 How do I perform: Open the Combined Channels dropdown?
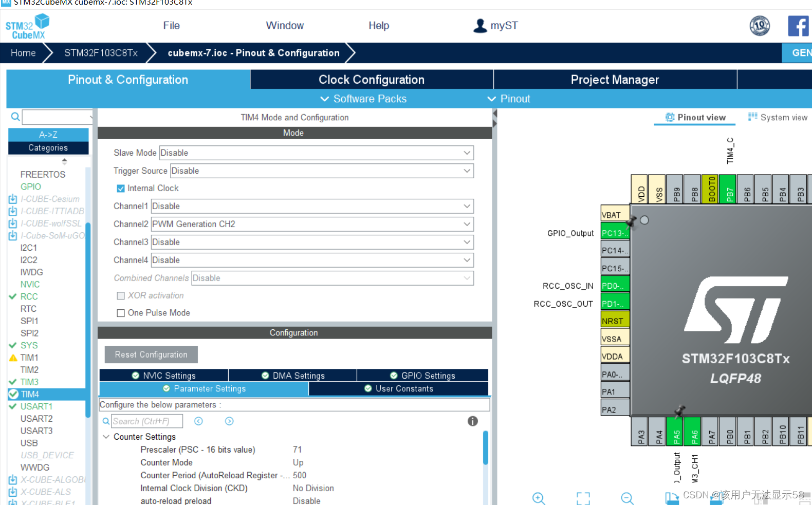[x=332, y=278]
